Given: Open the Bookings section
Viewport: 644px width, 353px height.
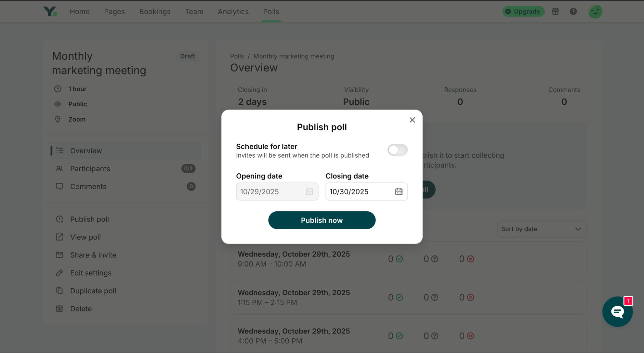Looking at the screenshot, I should click(x=155, y=11).
